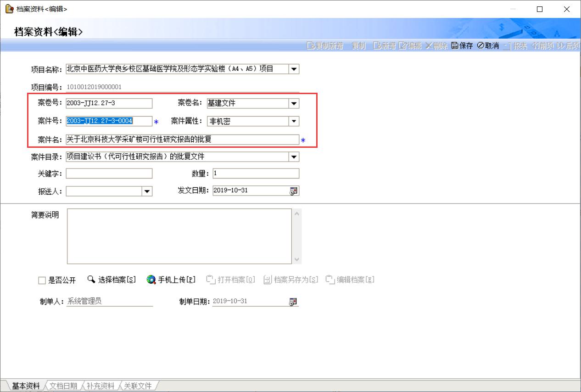Screen dimensions: 581x392
Task: Open the 案件属性 dropdown list
Action: click(294, 122)
